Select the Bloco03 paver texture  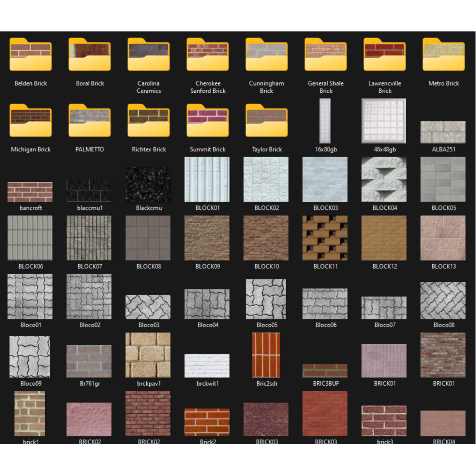[148, 307]
